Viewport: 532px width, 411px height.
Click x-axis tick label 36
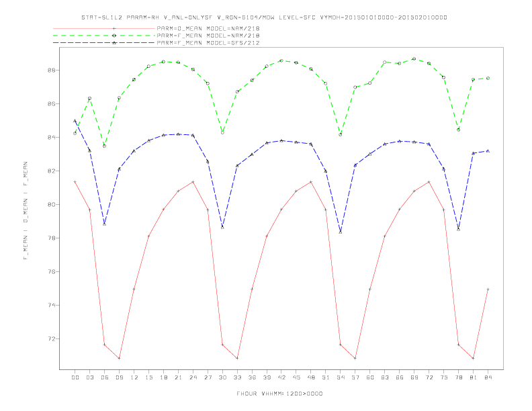(x=252, y=377)
